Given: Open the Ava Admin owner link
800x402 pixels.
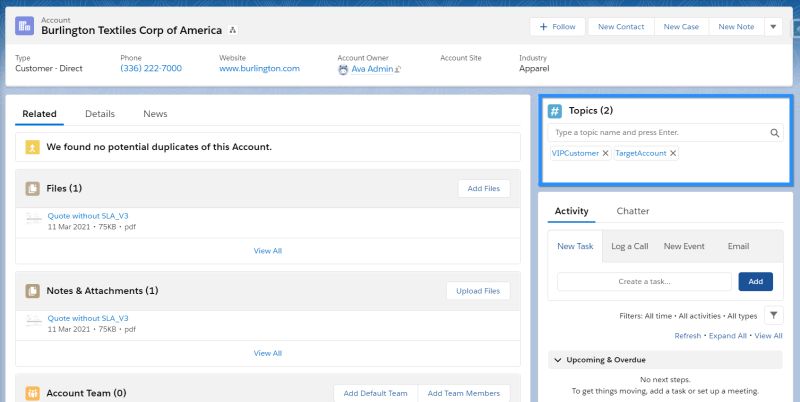Looking at the screenshot, I should click(372, 69).
